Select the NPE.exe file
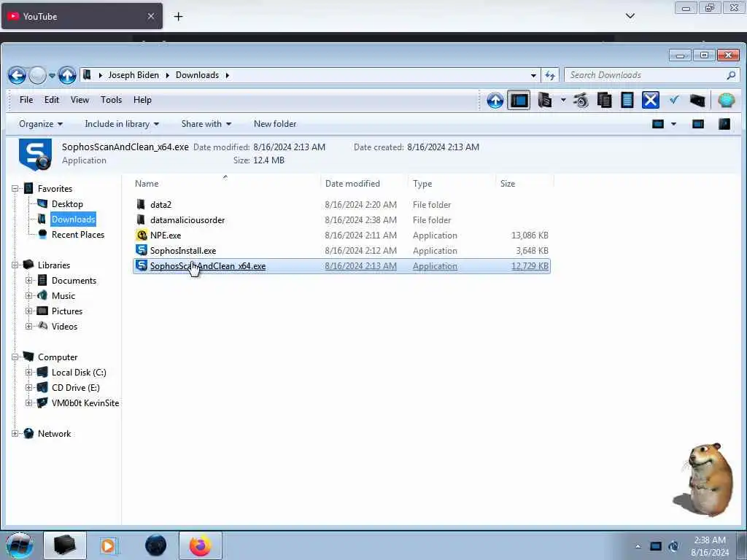747x560 pixels. click(x=166, y=236)
